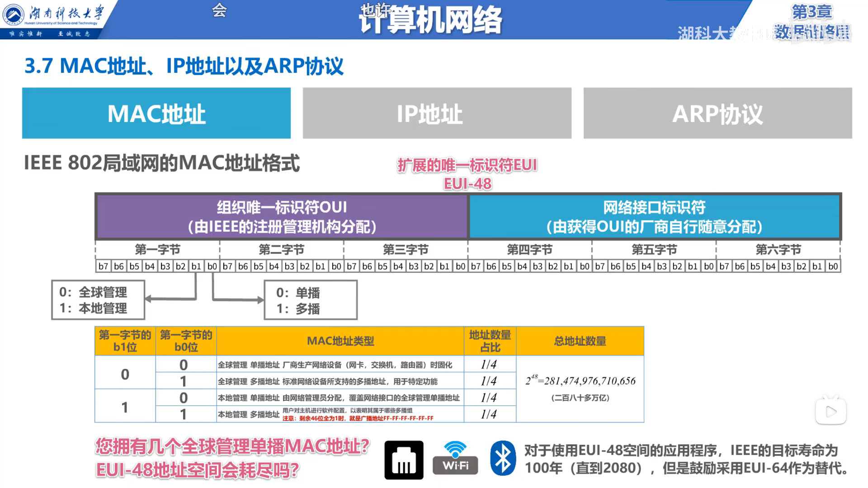This screenshot has height=488, width=868.
Task: Click the blue 网络接口标识符 block
Action: click(654, 216)
